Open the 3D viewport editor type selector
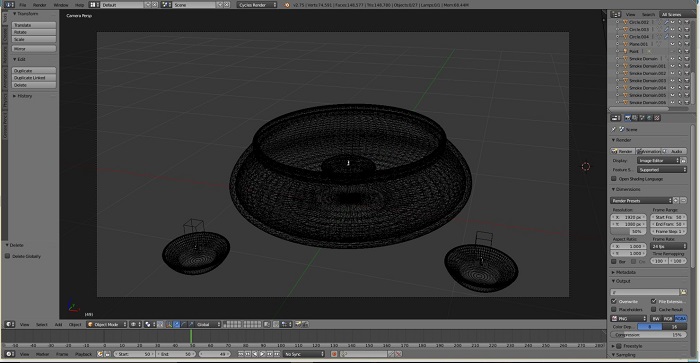This screenshot has width=700, height=363. [9, 325]
